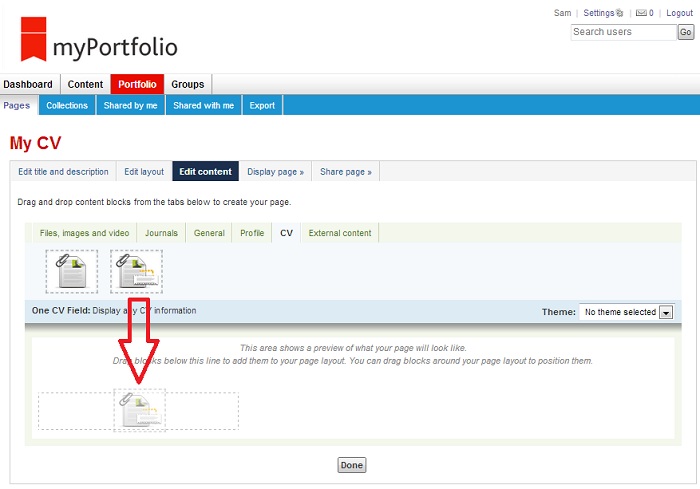Focus the Search users input field
The image size is (700, 489).
622,32
